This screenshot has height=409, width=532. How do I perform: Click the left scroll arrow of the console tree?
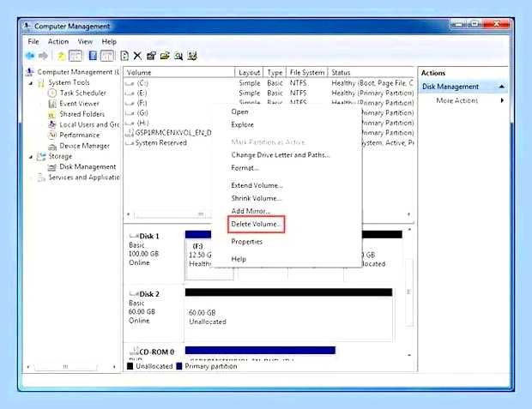(x=28, y=367)
